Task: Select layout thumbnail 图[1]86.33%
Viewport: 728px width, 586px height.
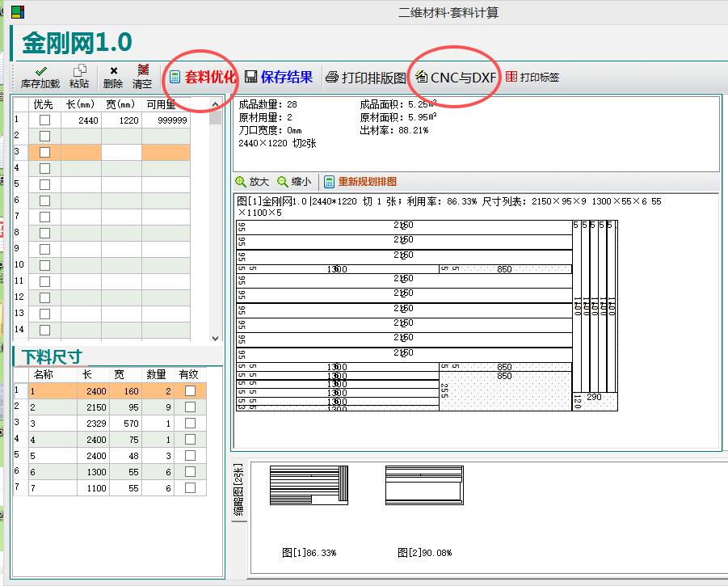Action: pyautogui.click(x=309, y=486)
